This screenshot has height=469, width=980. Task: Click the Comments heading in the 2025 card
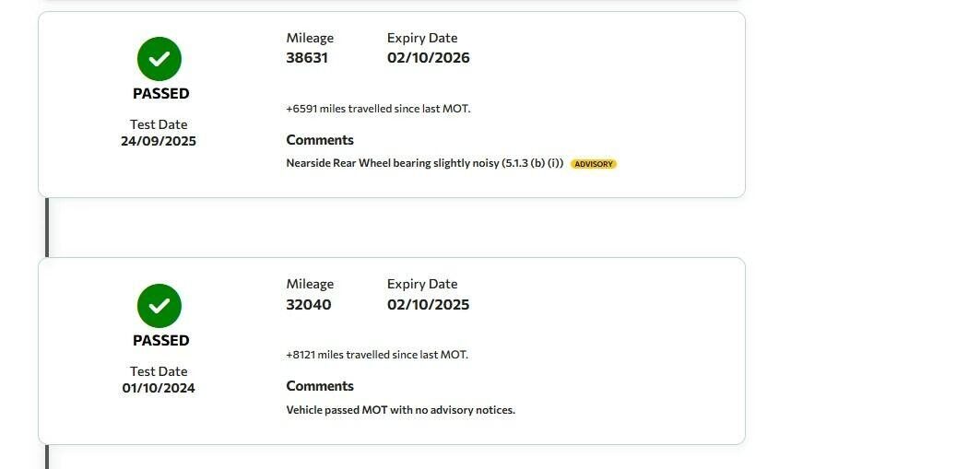pos(320,140)
